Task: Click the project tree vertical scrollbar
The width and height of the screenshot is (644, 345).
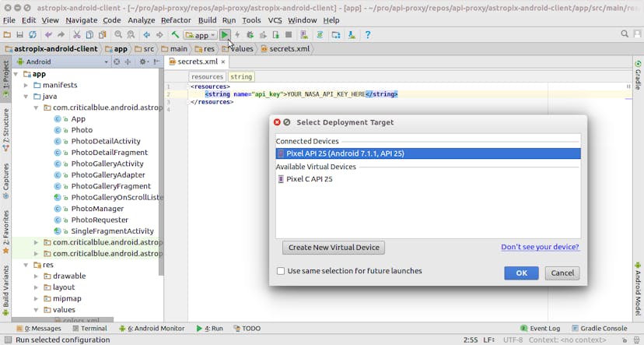Action: click(x=162, y=173)
